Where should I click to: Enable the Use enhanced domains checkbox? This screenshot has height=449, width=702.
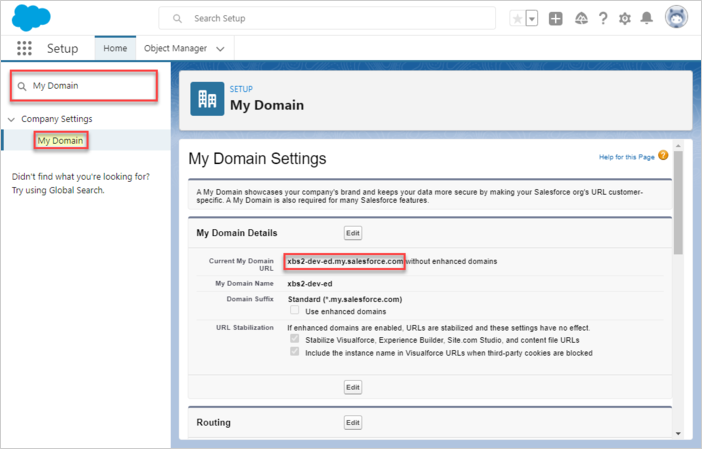(295, 311)
